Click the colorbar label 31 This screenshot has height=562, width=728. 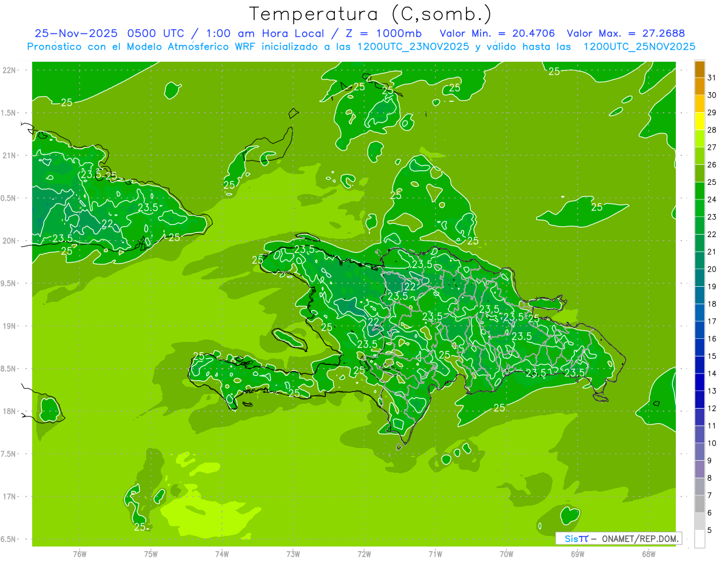point(712,78)
